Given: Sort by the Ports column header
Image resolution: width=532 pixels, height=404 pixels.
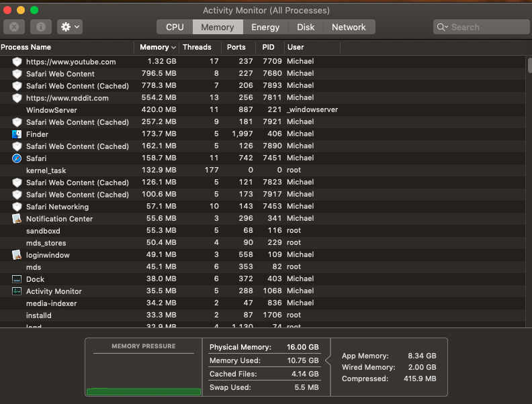Looking at the screenshot, I should pyautogui.click(x=238, y=47).
